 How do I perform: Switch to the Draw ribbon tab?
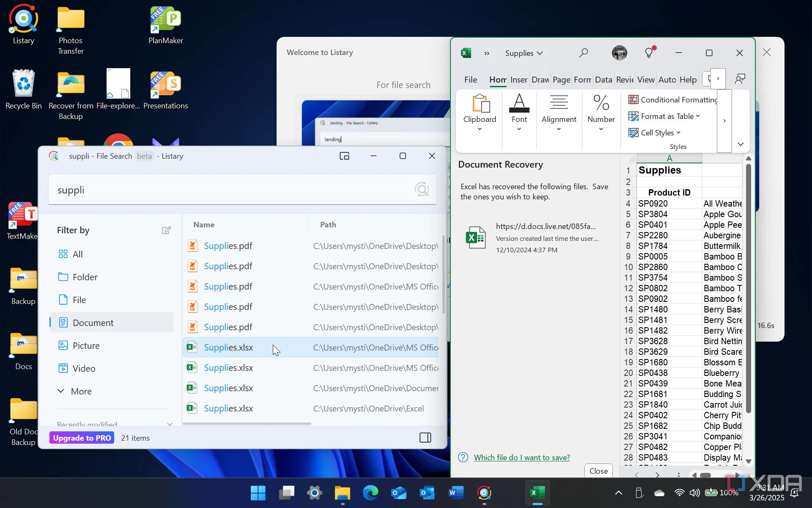click(540, 80)
